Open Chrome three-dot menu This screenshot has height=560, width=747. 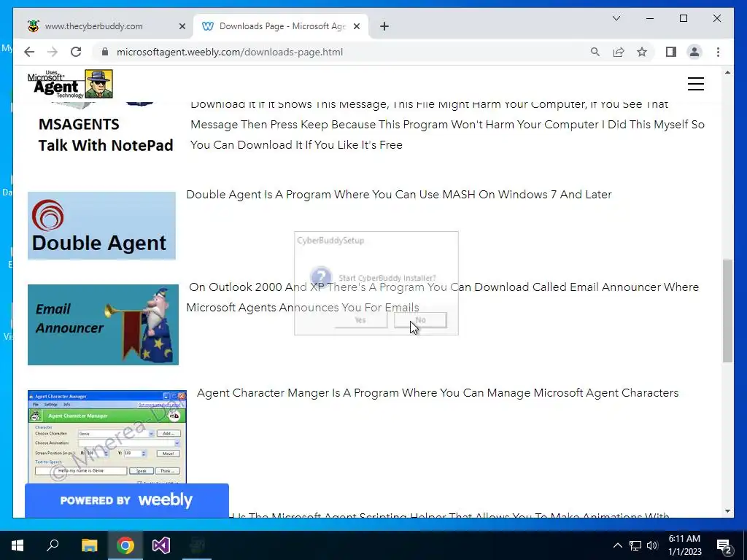click(718, 52)
